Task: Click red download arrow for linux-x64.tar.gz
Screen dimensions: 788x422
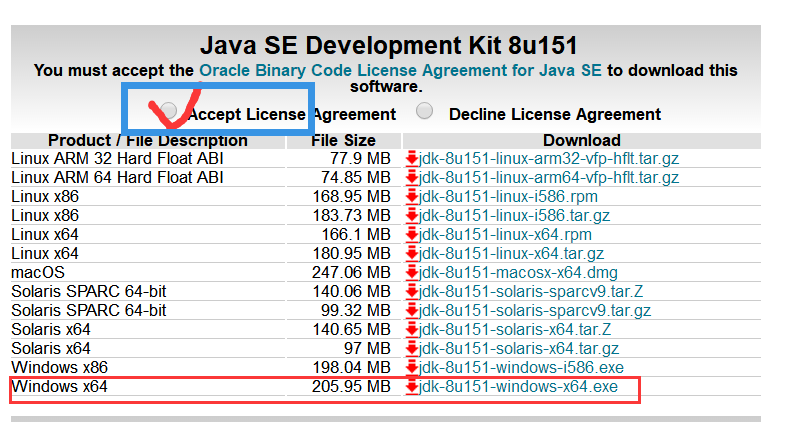Action: click(x=412, y=254)
